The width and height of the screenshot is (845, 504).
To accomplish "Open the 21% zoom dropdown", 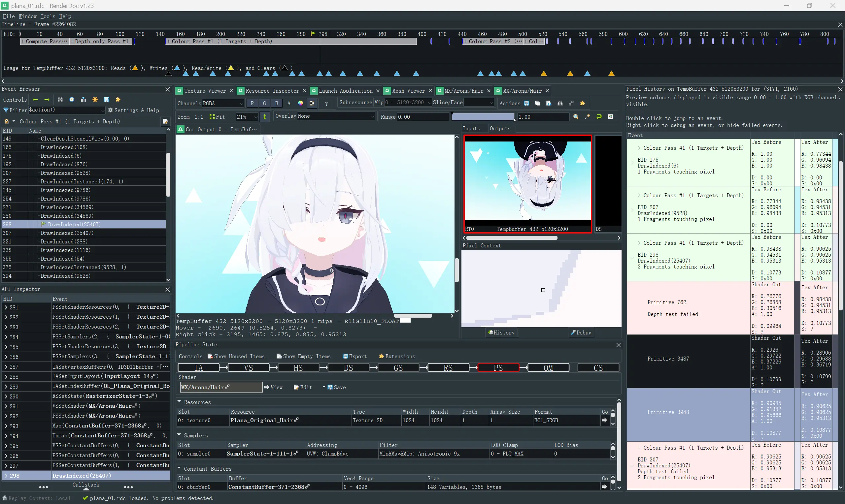I will pyautogui.click(x=247, y=117).
